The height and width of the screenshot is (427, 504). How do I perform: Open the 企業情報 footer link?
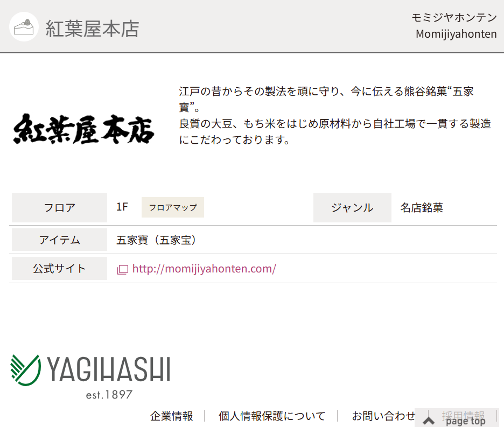point(172,416)
